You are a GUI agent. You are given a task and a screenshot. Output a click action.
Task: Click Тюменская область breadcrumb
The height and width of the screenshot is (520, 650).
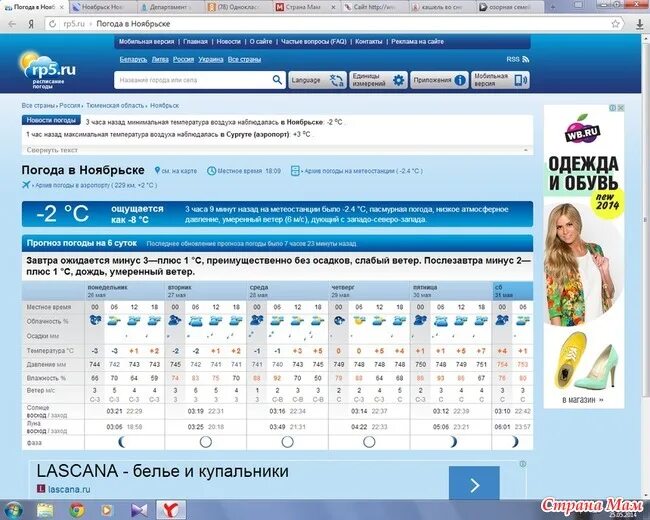(x=115, y=106)
